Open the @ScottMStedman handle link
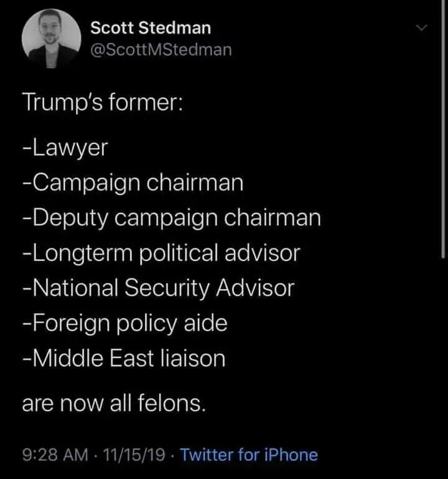Image resolution: width=448 pixels, height=479 pixels. click(x=161, y=49)
